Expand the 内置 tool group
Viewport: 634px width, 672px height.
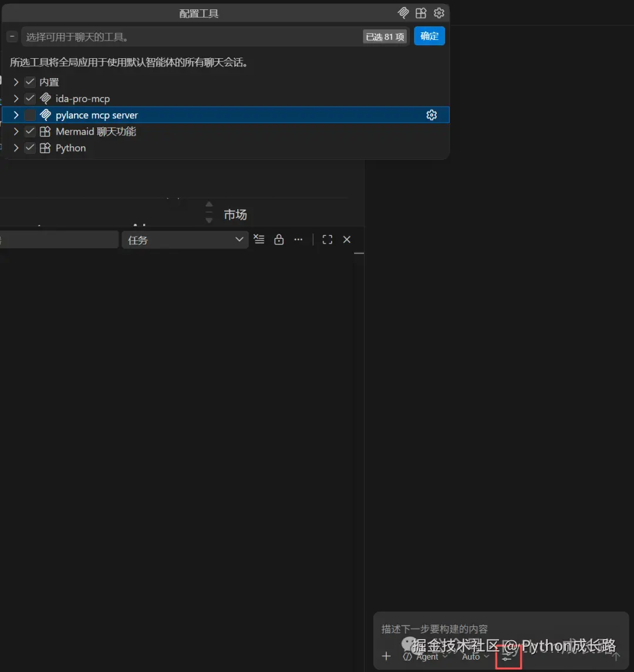click(16, 82)
